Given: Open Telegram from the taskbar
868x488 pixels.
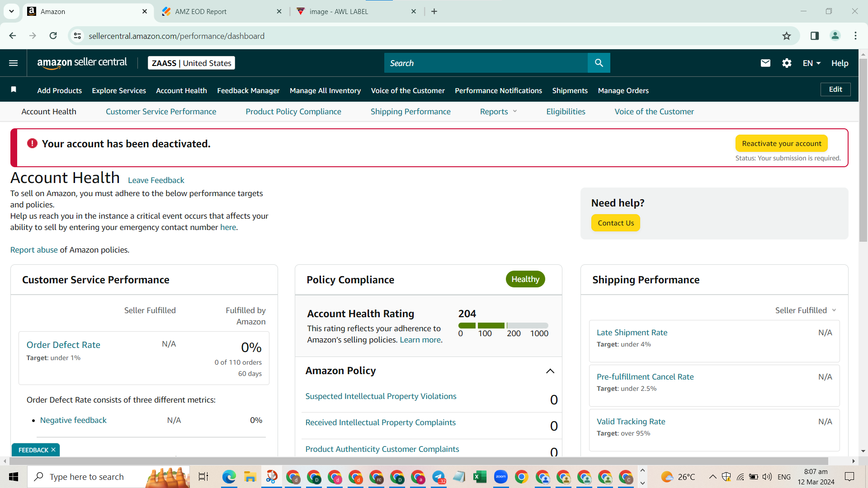Looking at the screenshot, I should 439,477.
